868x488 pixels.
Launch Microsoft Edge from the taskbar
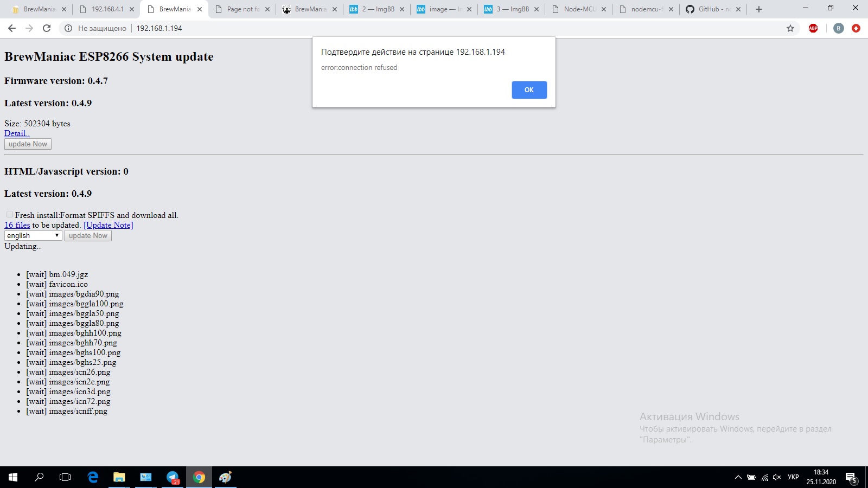93,477
